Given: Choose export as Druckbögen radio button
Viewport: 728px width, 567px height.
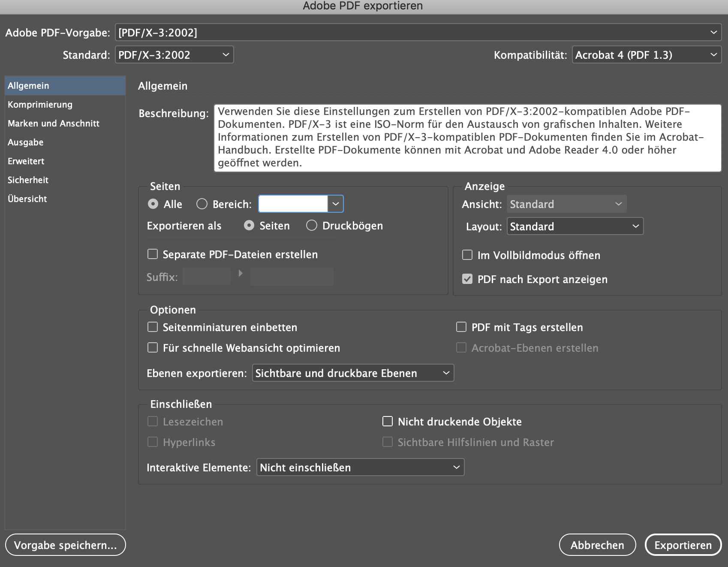Looking at the screenshot, I should (x=312, y=226).
